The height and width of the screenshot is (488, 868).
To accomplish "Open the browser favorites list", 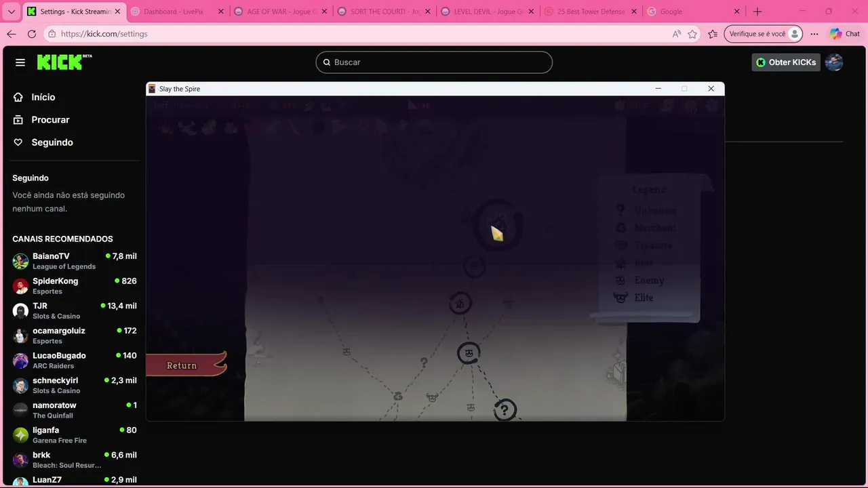I will click(713, 34).
